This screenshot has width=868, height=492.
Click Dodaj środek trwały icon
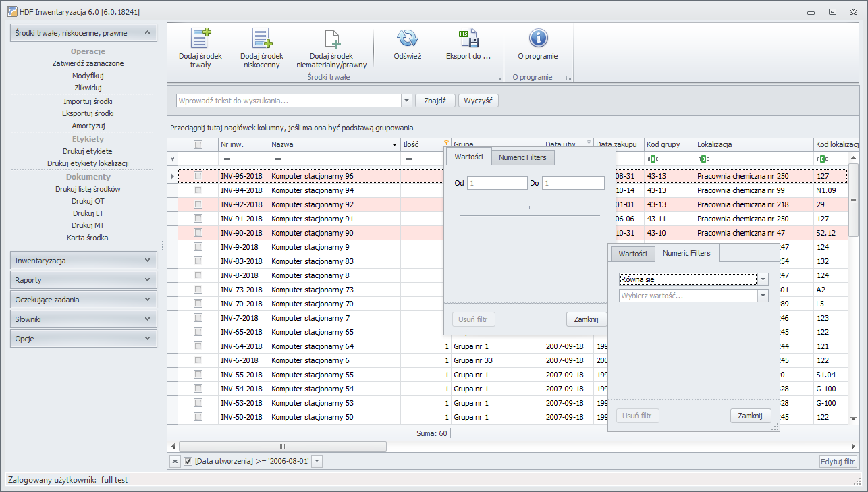[x=201, y=38]
